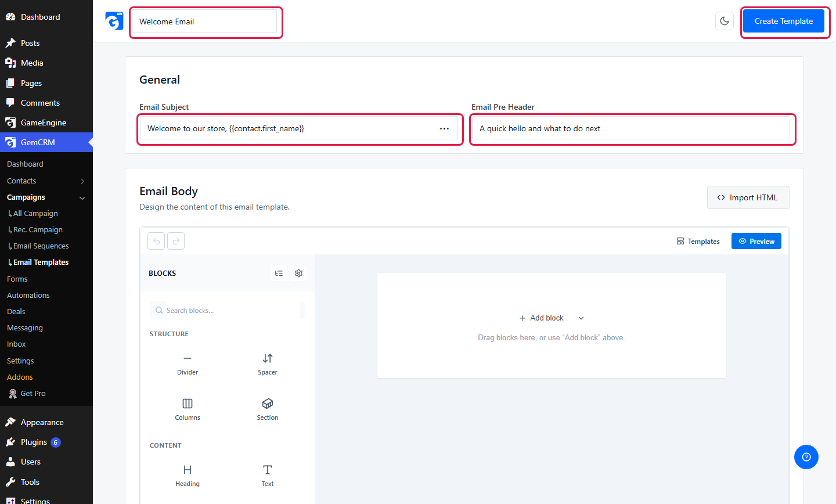Expand the Add block dropdown chevron
Viewport: 836px width, 504px height.
tap(581, 318)
